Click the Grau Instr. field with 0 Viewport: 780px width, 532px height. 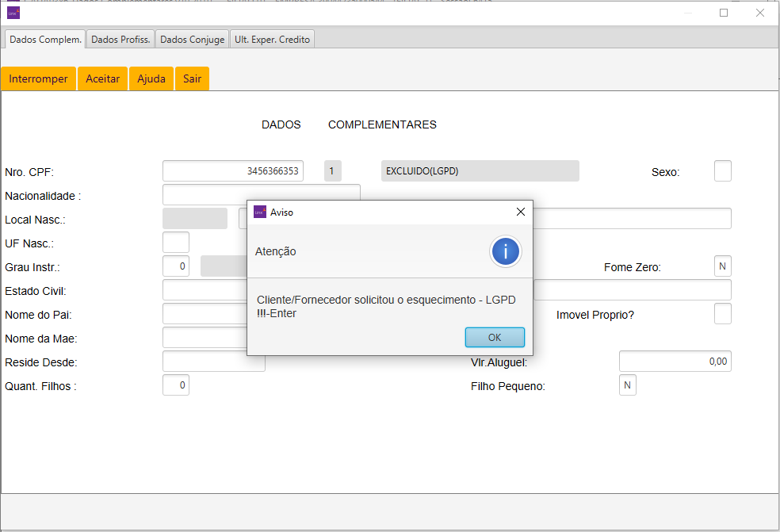[x=176, y=266]
